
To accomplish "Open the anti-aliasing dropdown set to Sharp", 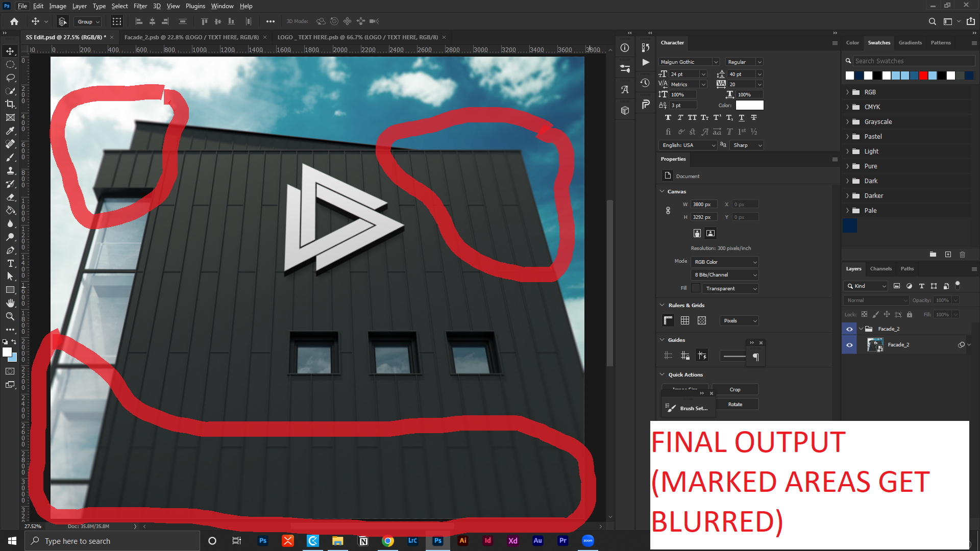I will pyautogui.click(x=746, y=145).
